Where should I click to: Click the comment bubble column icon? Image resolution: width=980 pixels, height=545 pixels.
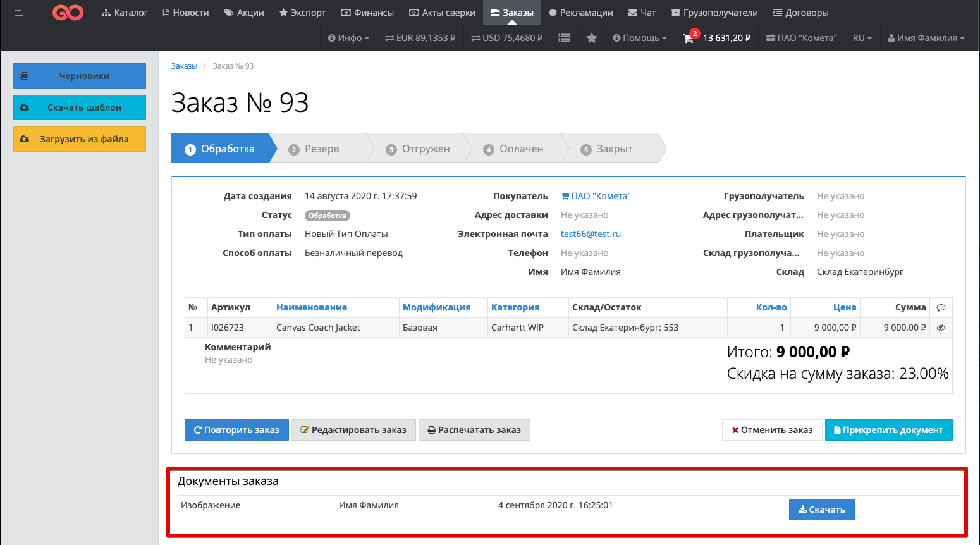pyautogui.click(x=941, y=308)
